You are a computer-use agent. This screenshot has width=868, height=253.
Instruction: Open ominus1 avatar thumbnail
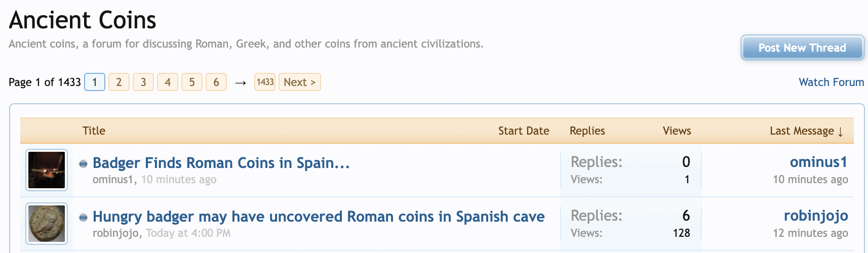click(47, 170)
